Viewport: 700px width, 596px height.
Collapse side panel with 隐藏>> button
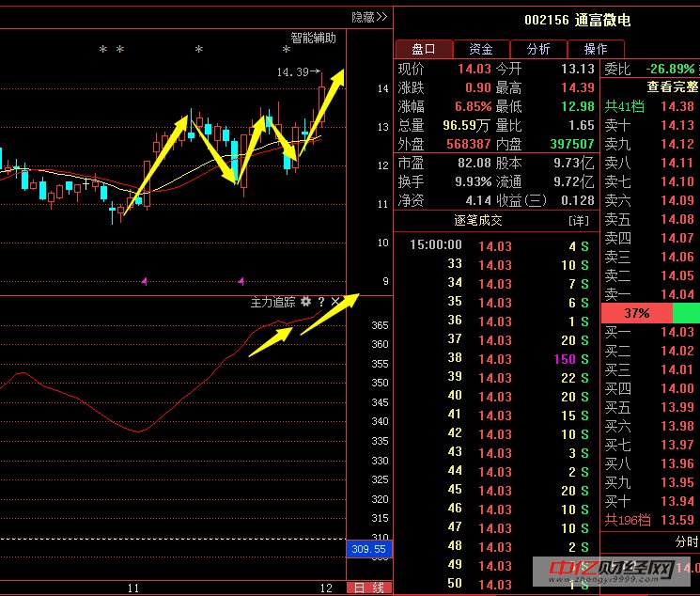pos(369,17)
